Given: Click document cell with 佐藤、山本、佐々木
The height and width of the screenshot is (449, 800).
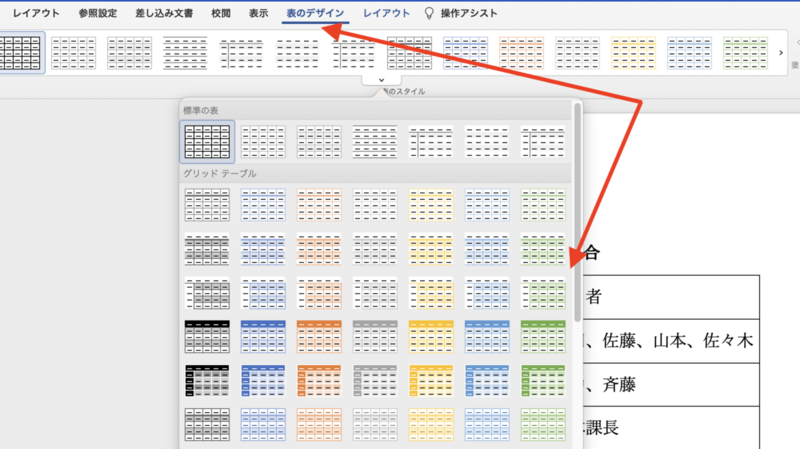Looking at the screenshot, I should tap(671, 341).
